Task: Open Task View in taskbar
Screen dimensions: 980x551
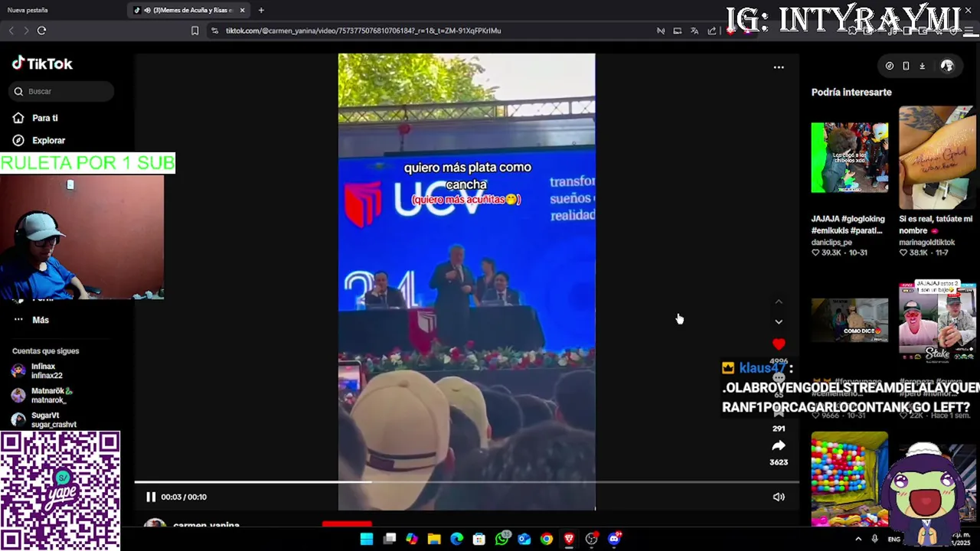Action: [389, 539]
